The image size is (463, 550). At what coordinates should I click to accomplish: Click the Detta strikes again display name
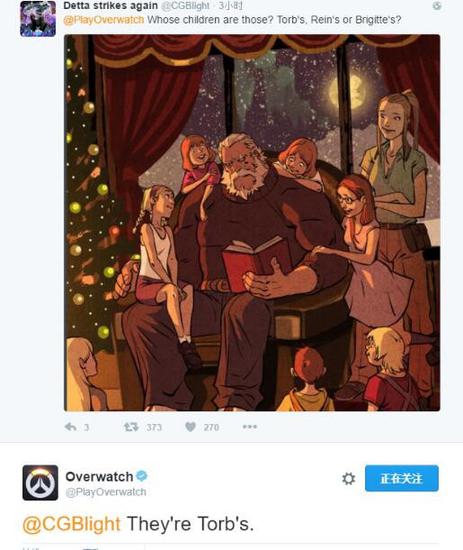pos(110,6)
